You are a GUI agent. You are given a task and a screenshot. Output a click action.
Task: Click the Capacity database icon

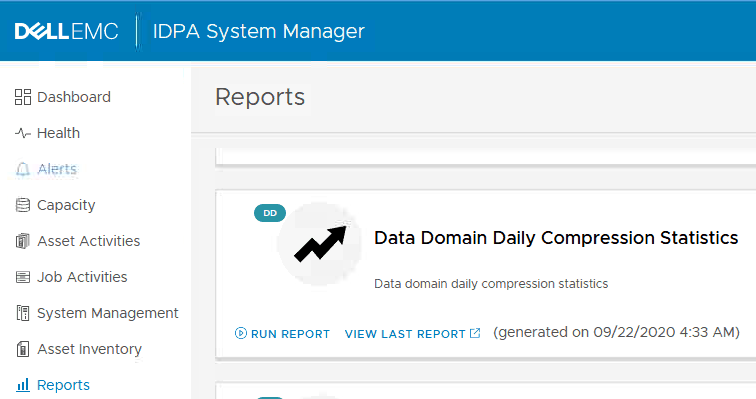tap(23, 205)
